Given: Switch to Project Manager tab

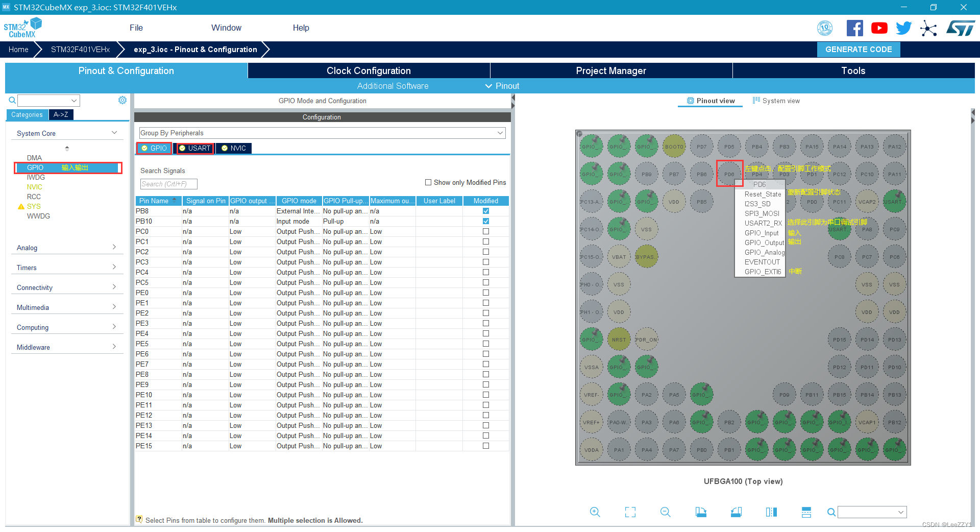Looking at the screenshot, I should click(x=611, y=70).
